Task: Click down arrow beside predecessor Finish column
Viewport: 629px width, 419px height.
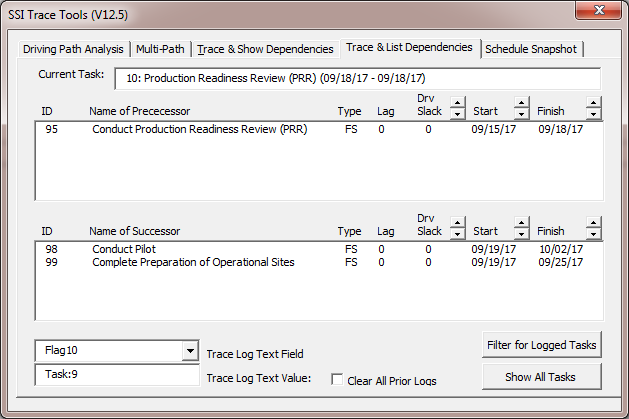Action: pos(593,114)
